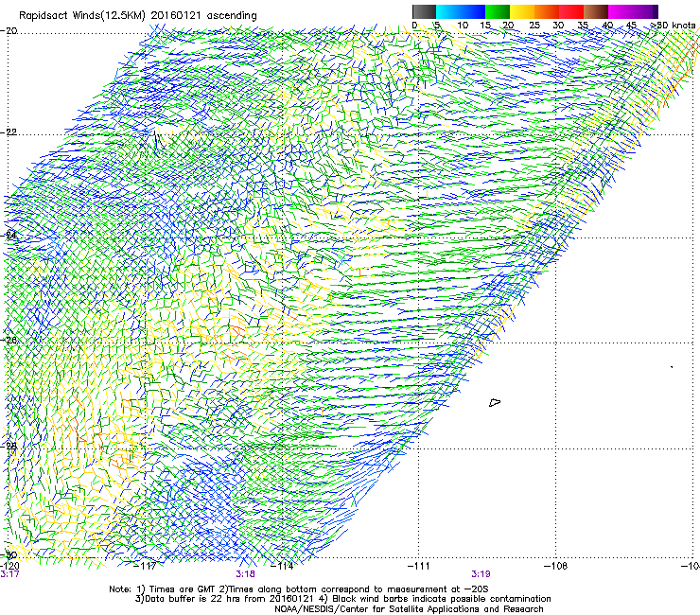Screen dimensions: 700x615
Task: Click the '-30' latitude label
Action: [9, 555]
